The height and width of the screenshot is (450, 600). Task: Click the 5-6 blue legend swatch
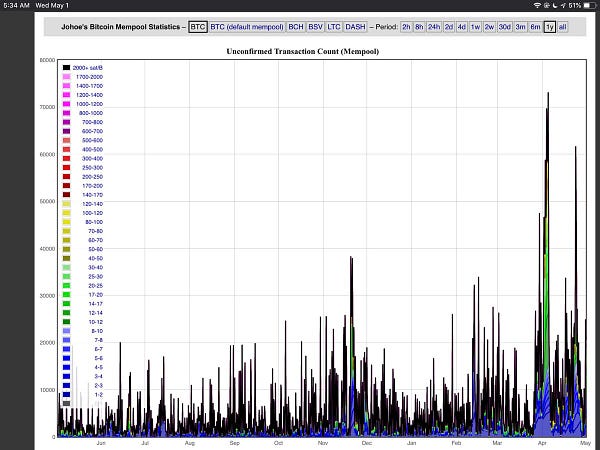tap(67, 359)
